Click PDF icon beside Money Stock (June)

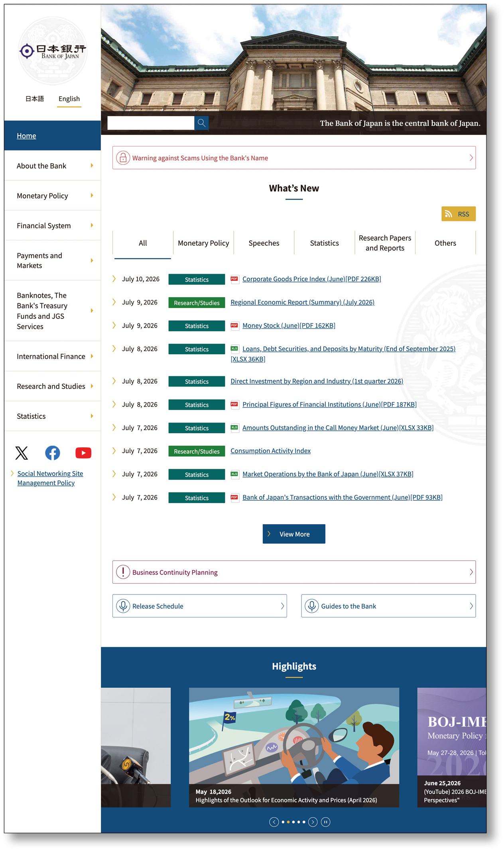(234, 326)
